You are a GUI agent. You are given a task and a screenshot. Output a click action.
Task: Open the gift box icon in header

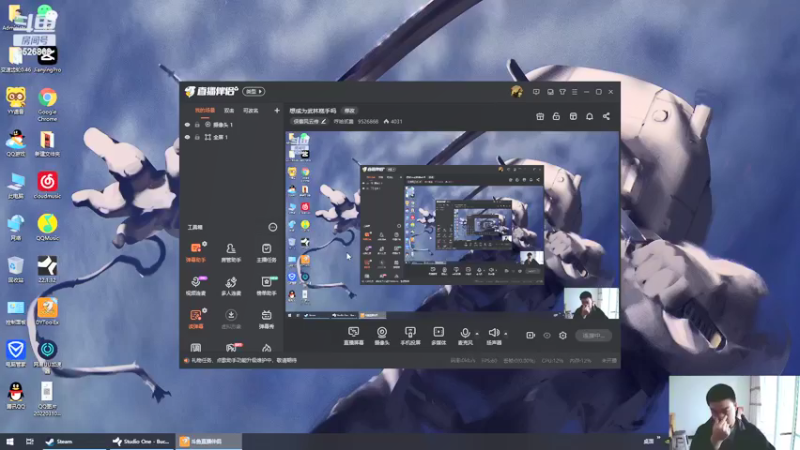coord(540,117)
